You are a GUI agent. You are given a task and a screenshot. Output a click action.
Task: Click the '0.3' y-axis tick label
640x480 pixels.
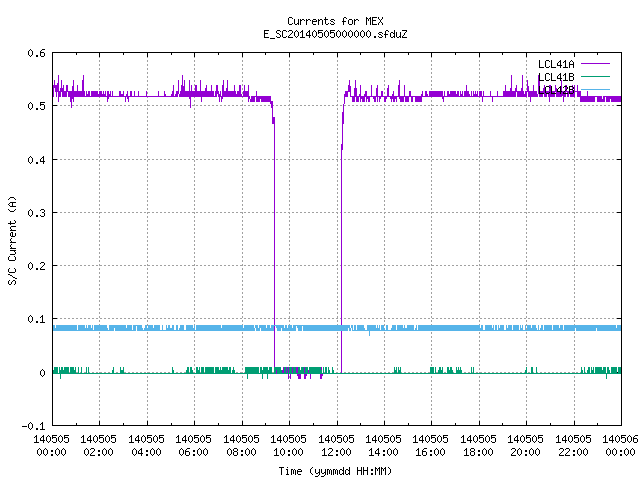[x=36, y=213]
